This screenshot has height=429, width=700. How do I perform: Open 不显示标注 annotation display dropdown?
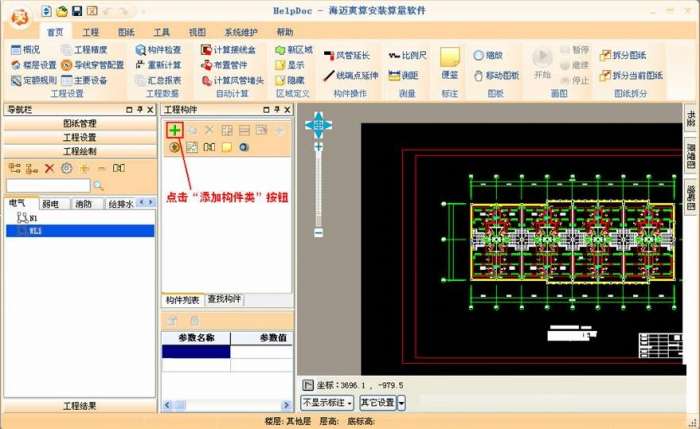[327, 403]
